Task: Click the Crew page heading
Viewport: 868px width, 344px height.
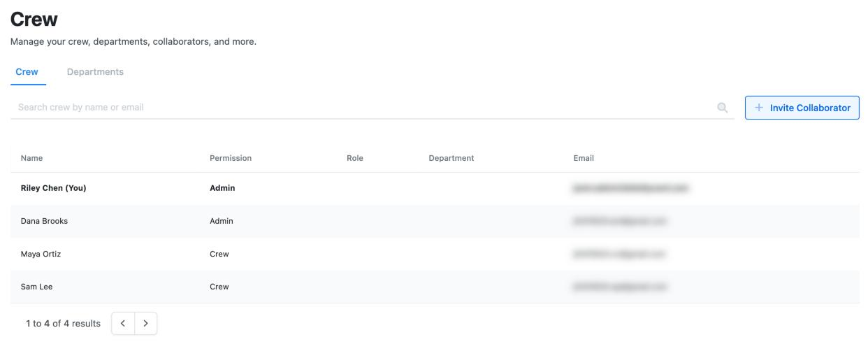Action: click(x=34, y=20)
